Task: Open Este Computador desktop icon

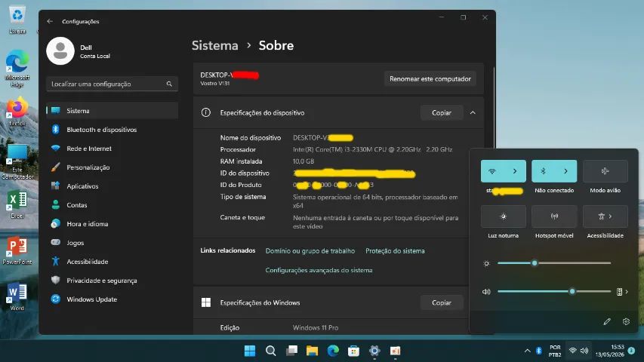Action: coord(17,161)
